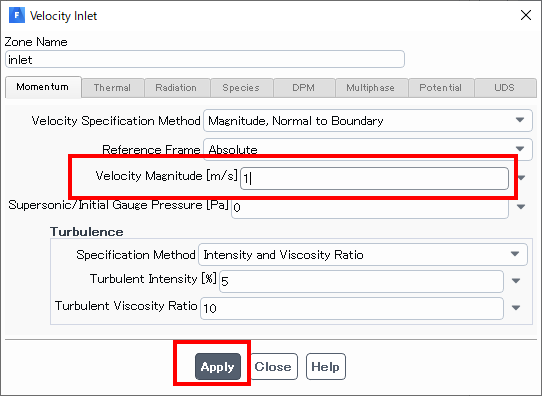Open Velocity Specification Method dropdown
The height and width of the screenshot is (396, 542).
tap(368, 121)
